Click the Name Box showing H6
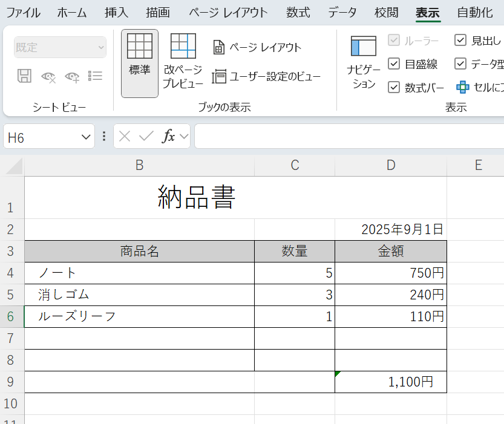The image size is (504, 424). 42,137
